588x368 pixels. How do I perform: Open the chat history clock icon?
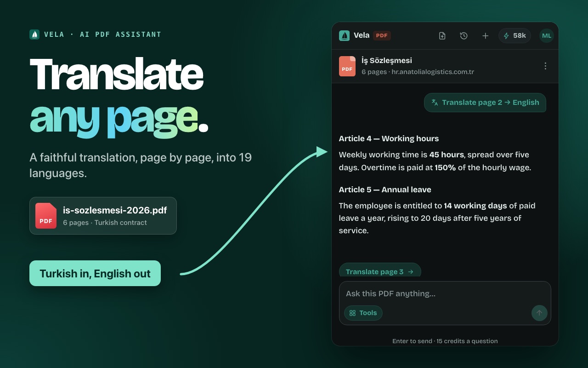click(464, 35)
